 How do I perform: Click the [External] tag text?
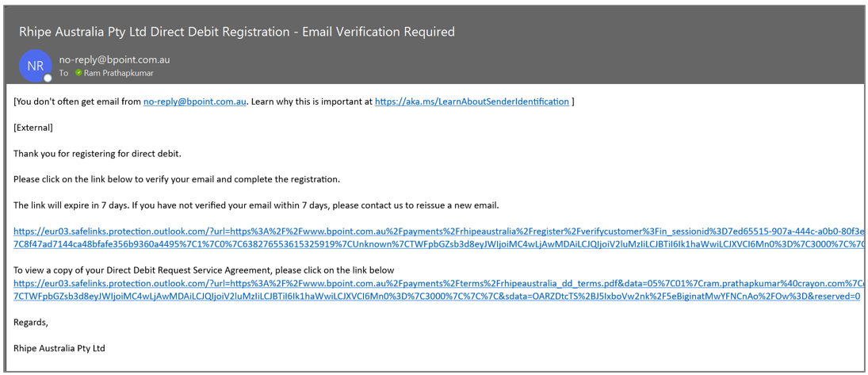pyautogui.click(x=33, y=127)
